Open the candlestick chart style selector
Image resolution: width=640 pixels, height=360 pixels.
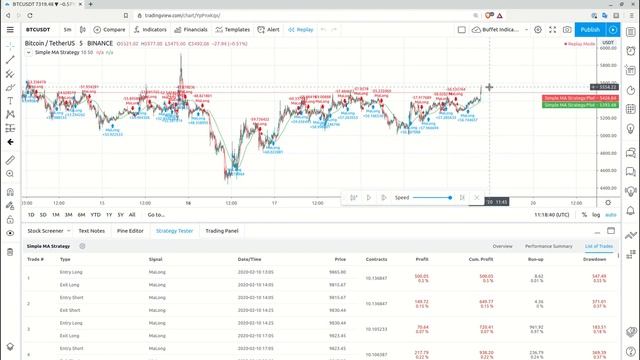tap(83, 30)
